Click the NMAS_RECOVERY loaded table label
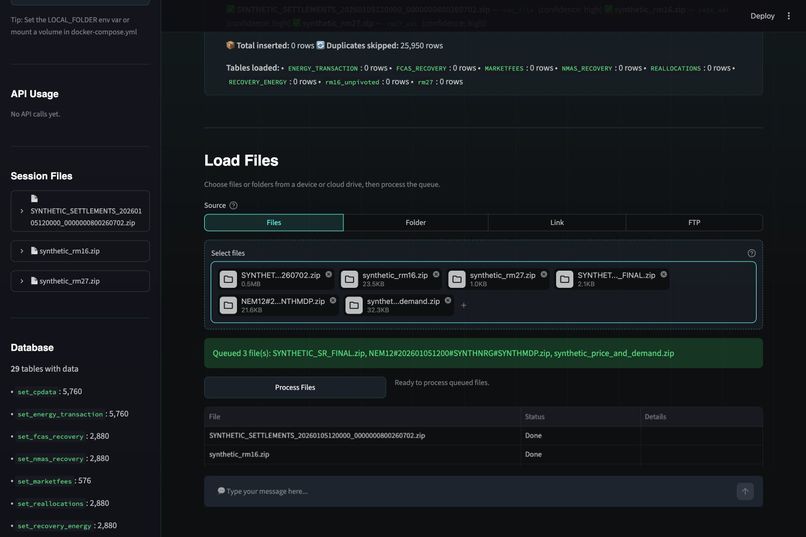806x537 pixels. (587, 68)
